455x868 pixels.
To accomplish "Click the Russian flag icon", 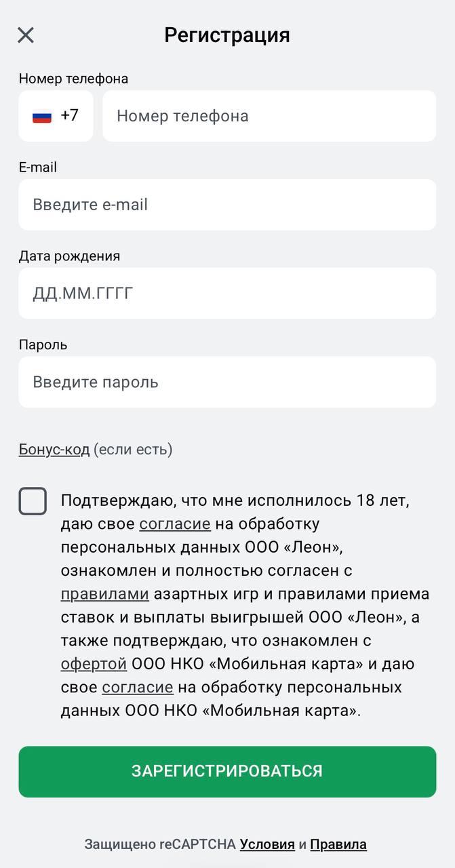I will click(42, 116).
